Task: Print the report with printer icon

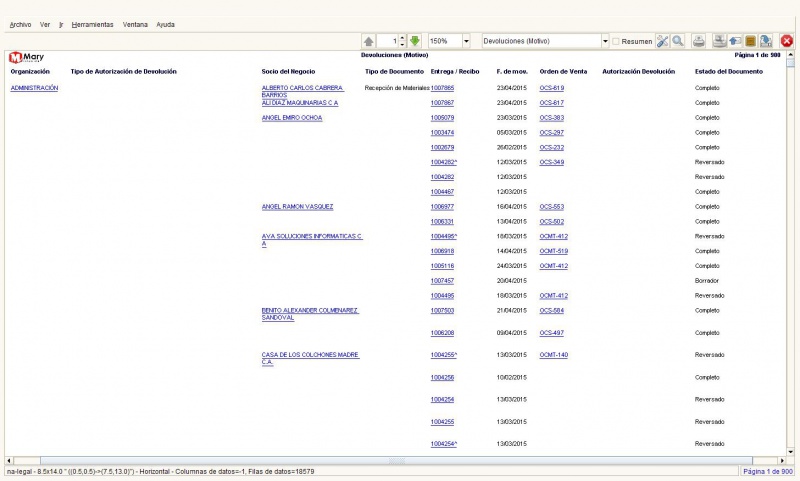Action: [x=698, y=41]
